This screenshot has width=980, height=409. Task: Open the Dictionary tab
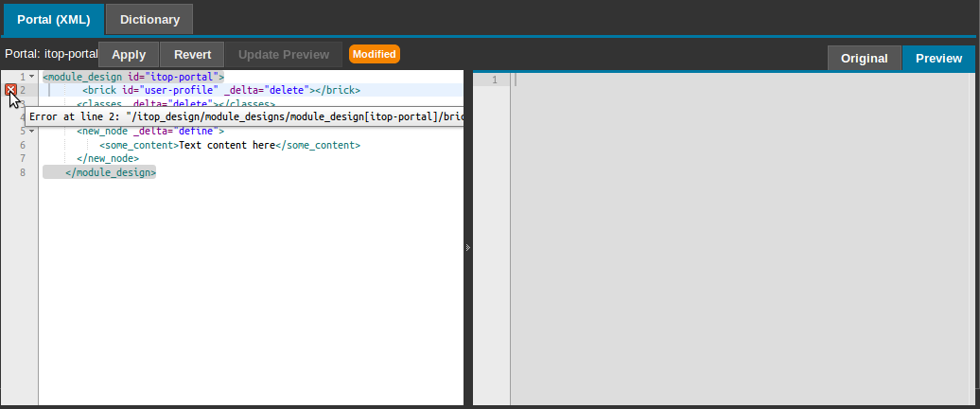(149, 19)
